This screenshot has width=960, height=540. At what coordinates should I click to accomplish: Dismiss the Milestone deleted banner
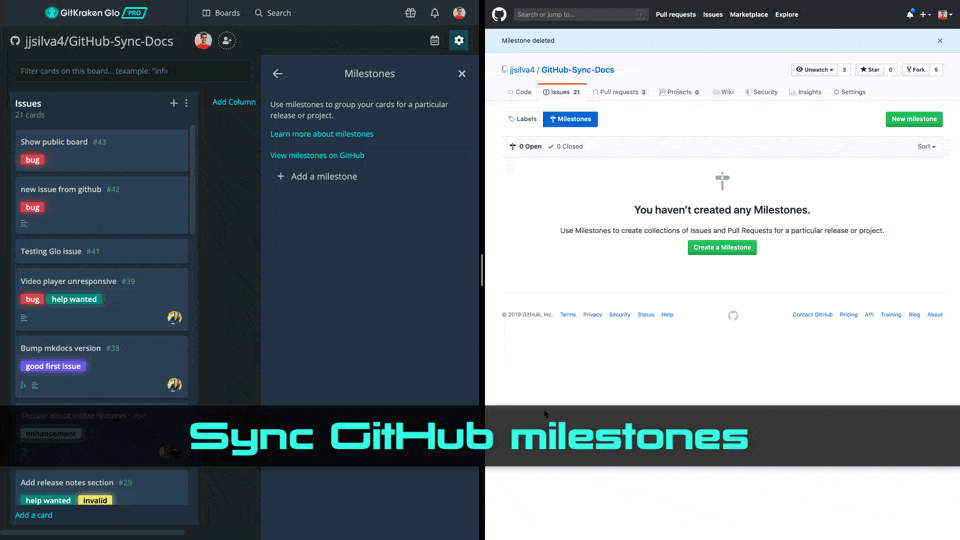(940, 40)
